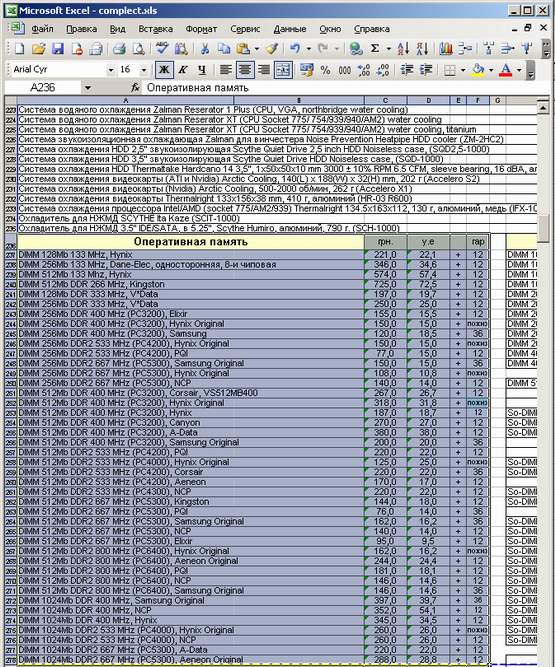The height and width of the screenshot is (667, 555).
Task: Click the AutoSum sigma icon
Action: (375, 49)
